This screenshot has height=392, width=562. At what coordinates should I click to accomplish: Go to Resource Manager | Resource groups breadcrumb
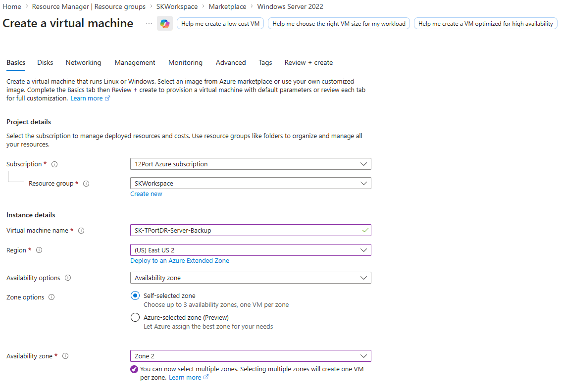89,6
